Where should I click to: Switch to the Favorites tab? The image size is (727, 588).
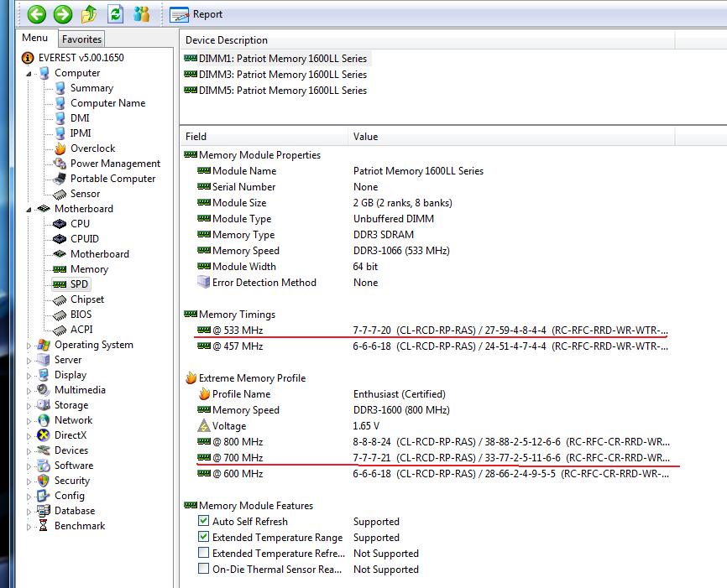coord(81,39)
